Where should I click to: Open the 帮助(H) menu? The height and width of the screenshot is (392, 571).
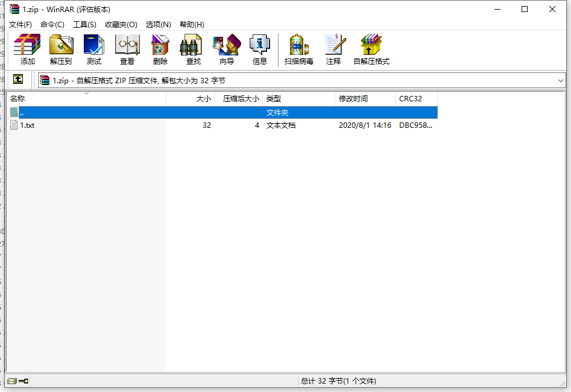[x=192, y=24]
